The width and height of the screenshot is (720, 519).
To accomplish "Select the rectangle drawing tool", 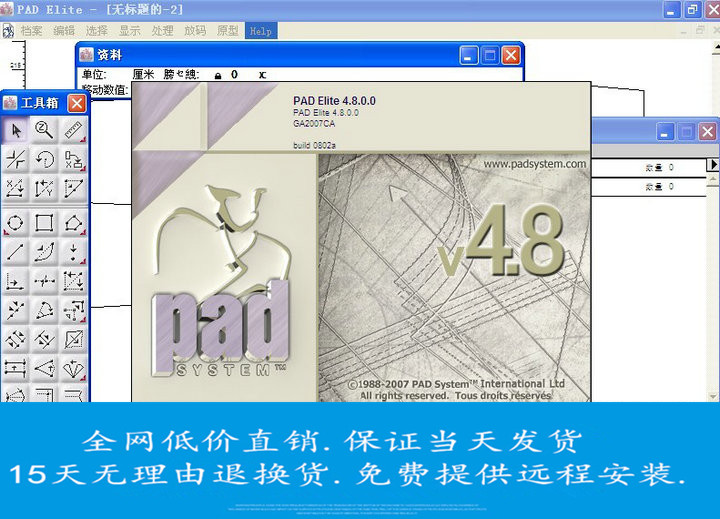I will (x=44, y=223).
